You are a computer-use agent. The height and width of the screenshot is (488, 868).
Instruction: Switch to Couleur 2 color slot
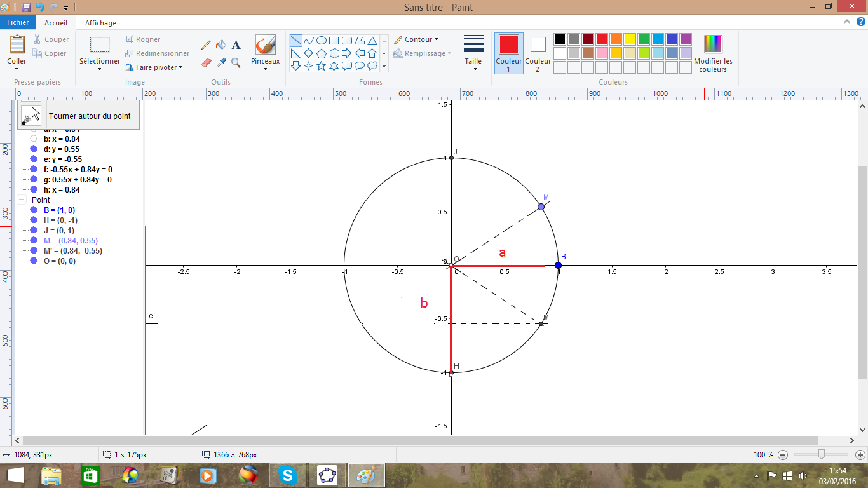point(538,53)
